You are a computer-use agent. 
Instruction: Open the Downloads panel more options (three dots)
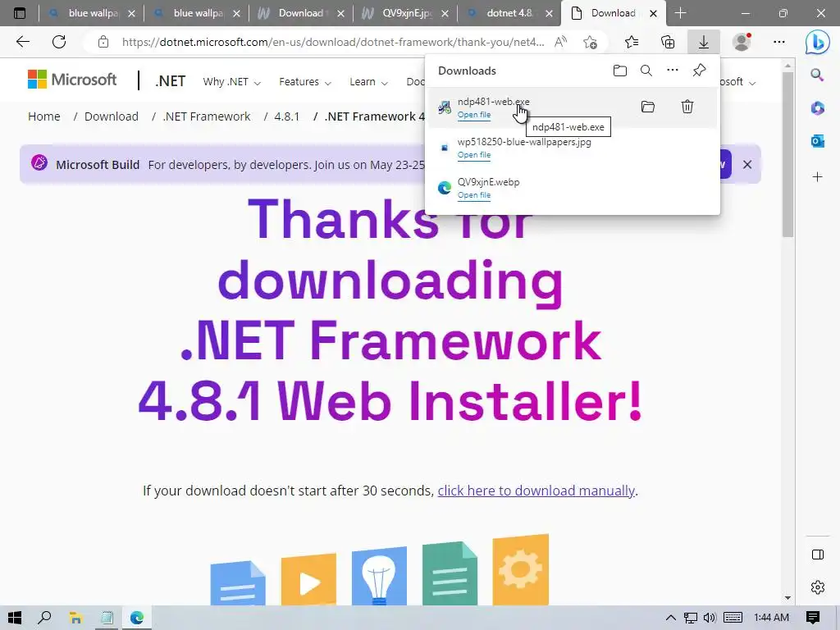673,71
